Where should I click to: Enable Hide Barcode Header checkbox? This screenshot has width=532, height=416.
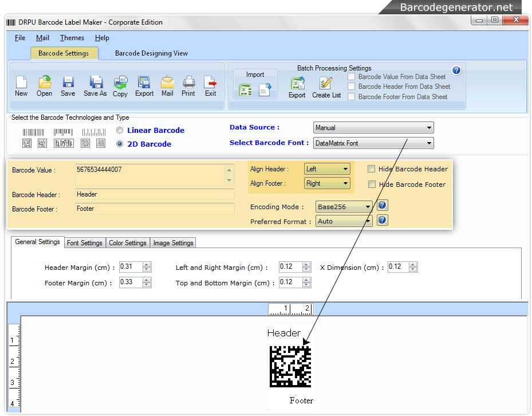[372, 169]
